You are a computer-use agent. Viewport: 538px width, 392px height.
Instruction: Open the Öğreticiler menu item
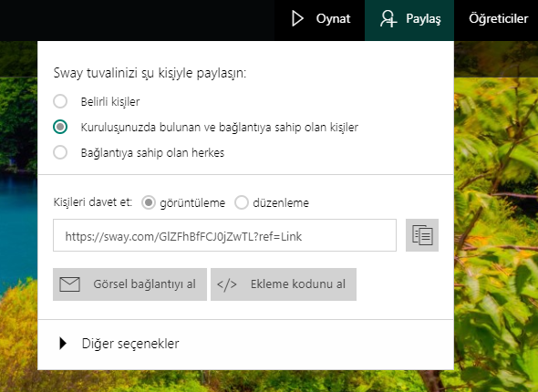point(498,18)
